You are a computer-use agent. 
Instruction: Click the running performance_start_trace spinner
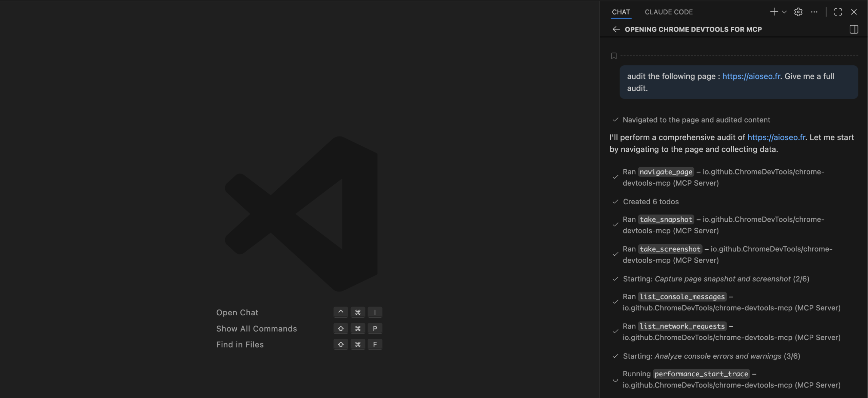point(615,380)
